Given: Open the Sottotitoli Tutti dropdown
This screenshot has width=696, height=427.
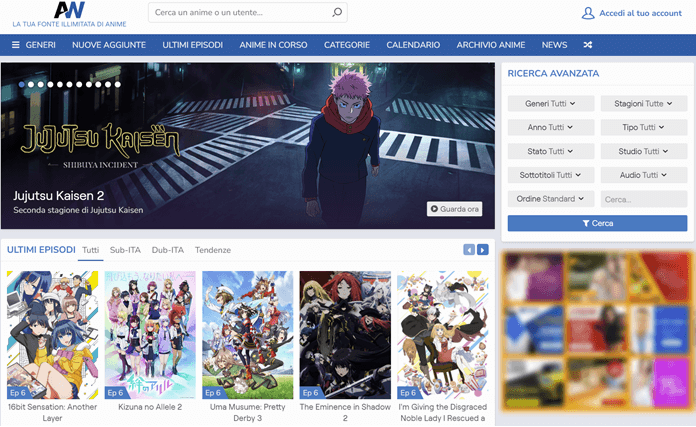Looking at the screenshot, I should [x=551, y=175].
